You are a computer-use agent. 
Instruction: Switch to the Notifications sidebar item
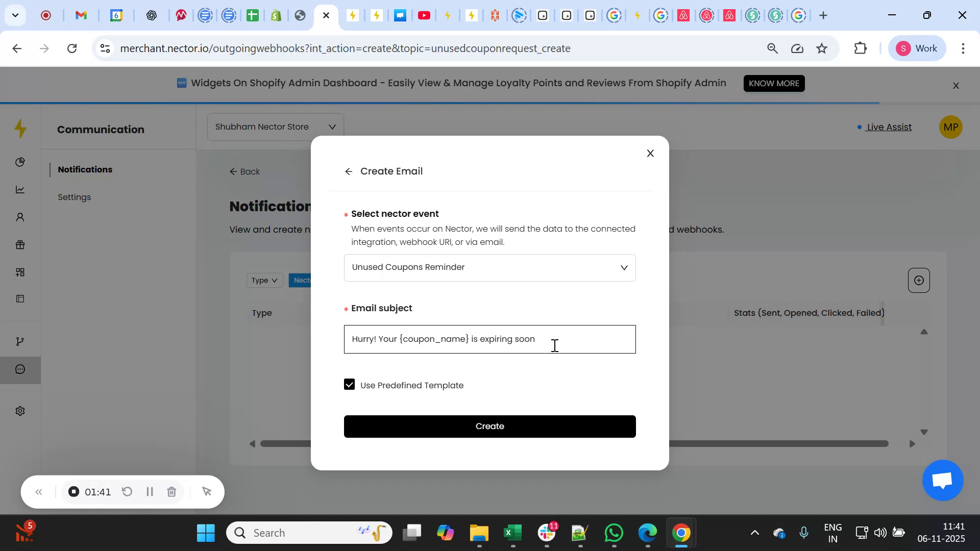[x=85, y=169]
